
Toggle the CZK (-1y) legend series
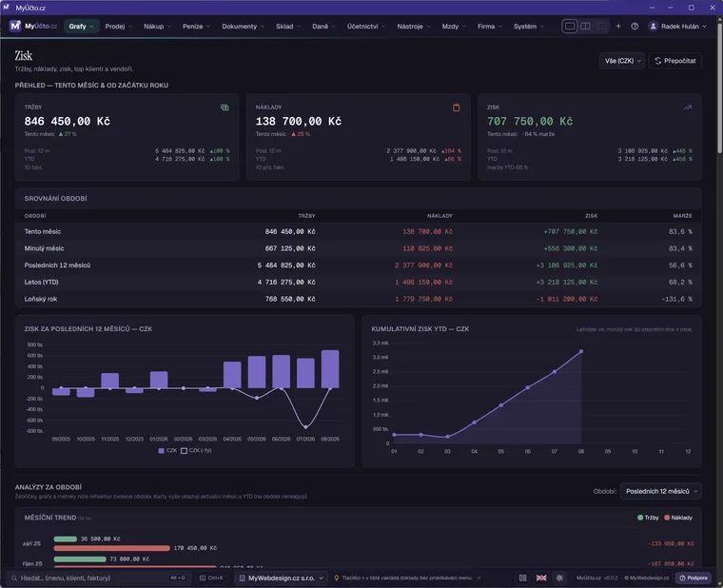(196, 451)
